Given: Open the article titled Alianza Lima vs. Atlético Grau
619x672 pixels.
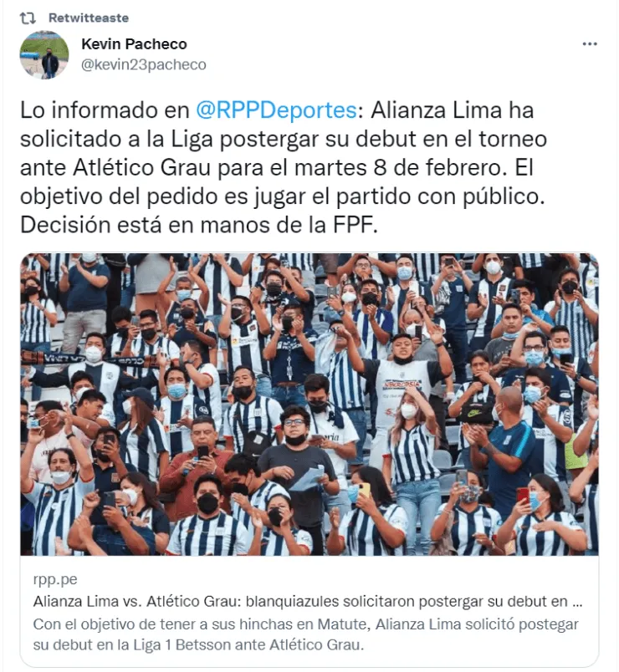Looking at the screenshot, I should click(x=308, y=601).
